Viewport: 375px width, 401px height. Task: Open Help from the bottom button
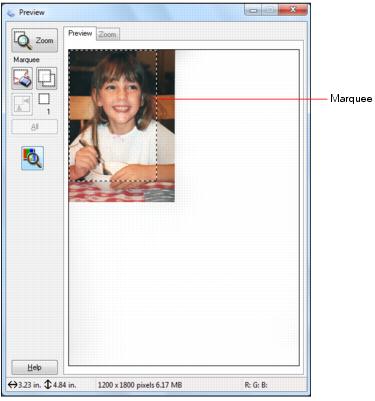tap(34, 367)
